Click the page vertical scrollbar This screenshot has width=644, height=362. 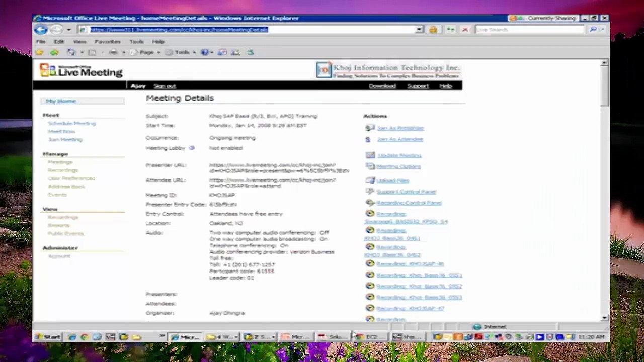pos(604,190)
